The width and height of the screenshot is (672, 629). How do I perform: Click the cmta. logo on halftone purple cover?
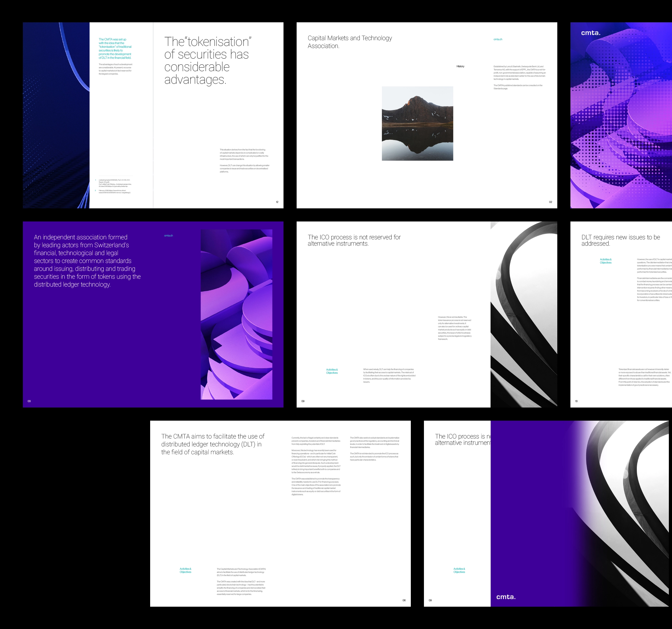coord(591,33)
